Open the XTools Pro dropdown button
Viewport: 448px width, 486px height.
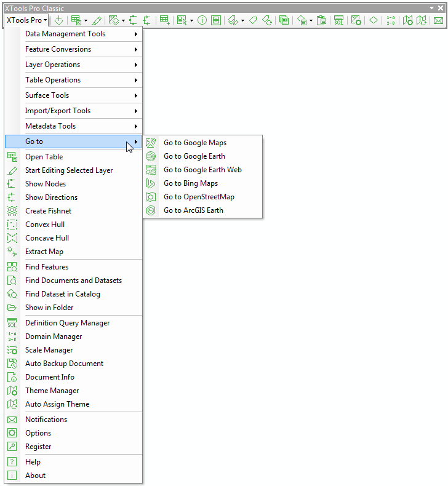click(26, 20)
